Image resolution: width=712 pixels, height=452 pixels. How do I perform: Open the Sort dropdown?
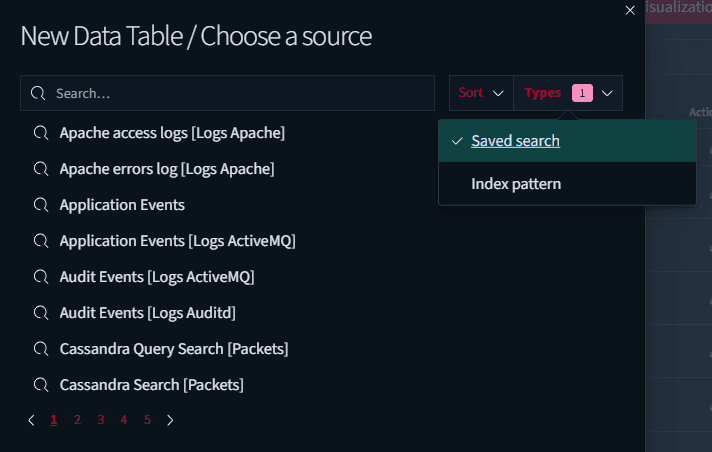(481, 93)
